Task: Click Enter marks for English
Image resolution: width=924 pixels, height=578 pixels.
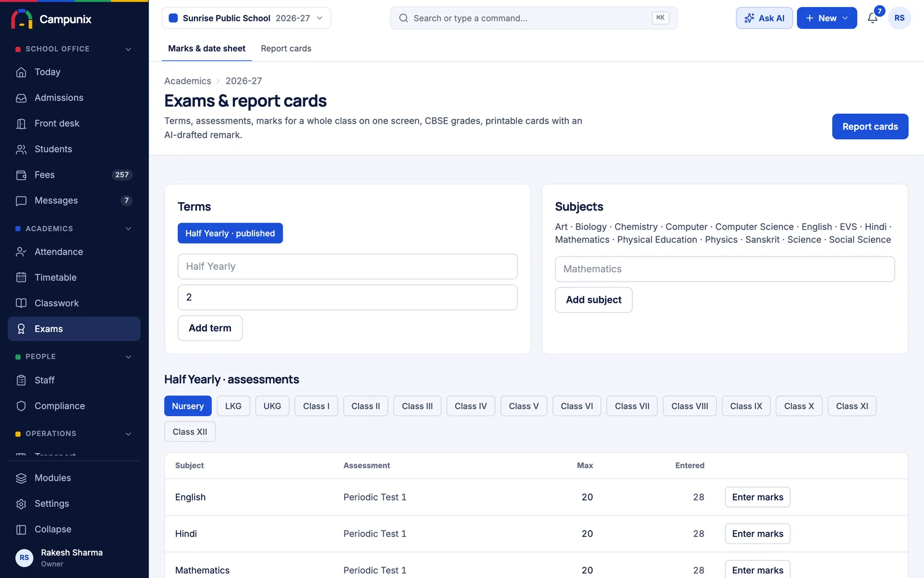Action: (x=758, y=497)
